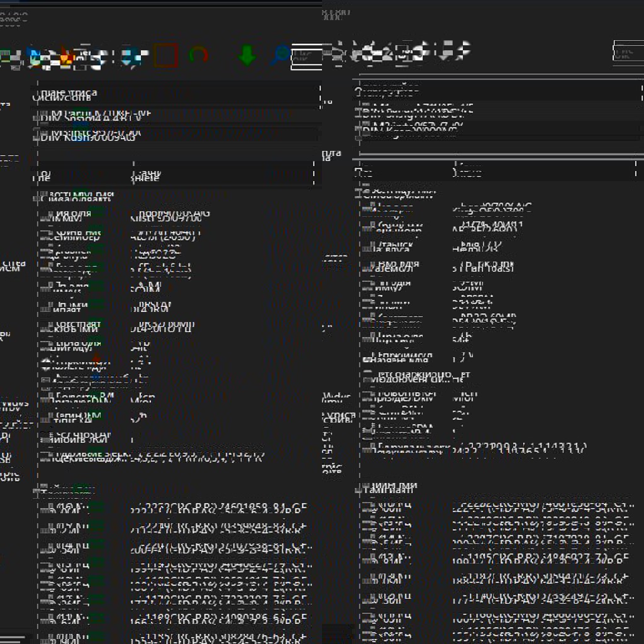Click the red square outline toolbar icon

(x=165, y=56)
